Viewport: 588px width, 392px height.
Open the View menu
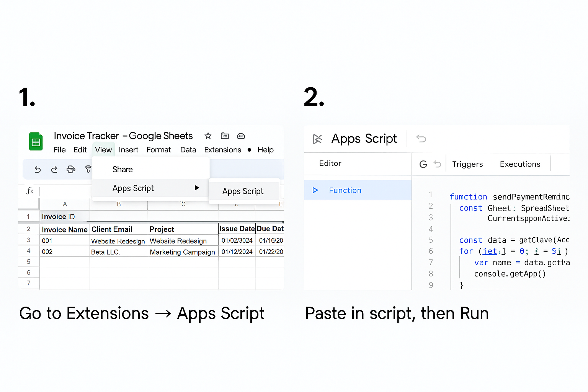pos(103,150)
